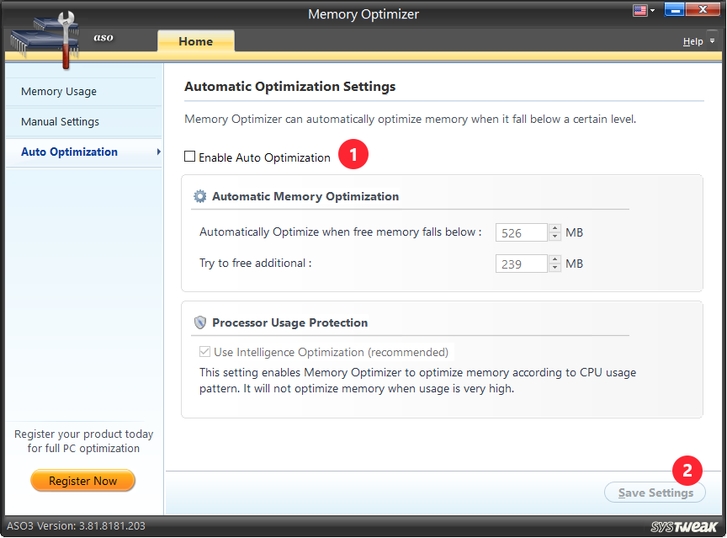Open the Help menu

693,42
